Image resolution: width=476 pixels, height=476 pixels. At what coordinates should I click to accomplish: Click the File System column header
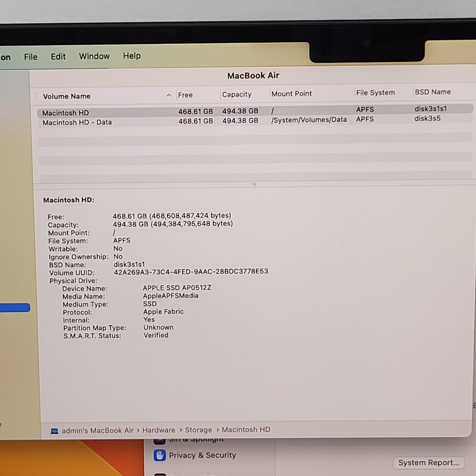coord(375,93)
